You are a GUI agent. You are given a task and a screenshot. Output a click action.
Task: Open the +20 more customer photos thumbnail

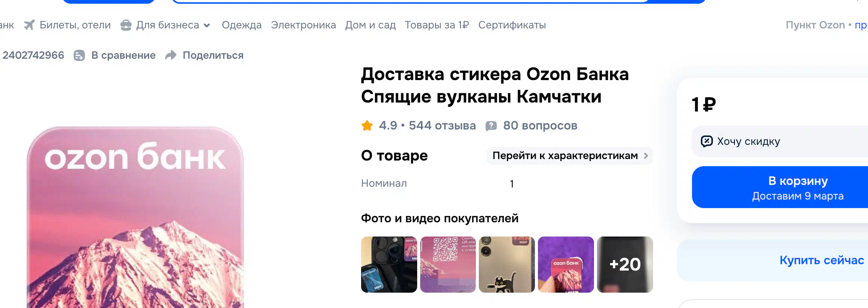coord(625,265)
